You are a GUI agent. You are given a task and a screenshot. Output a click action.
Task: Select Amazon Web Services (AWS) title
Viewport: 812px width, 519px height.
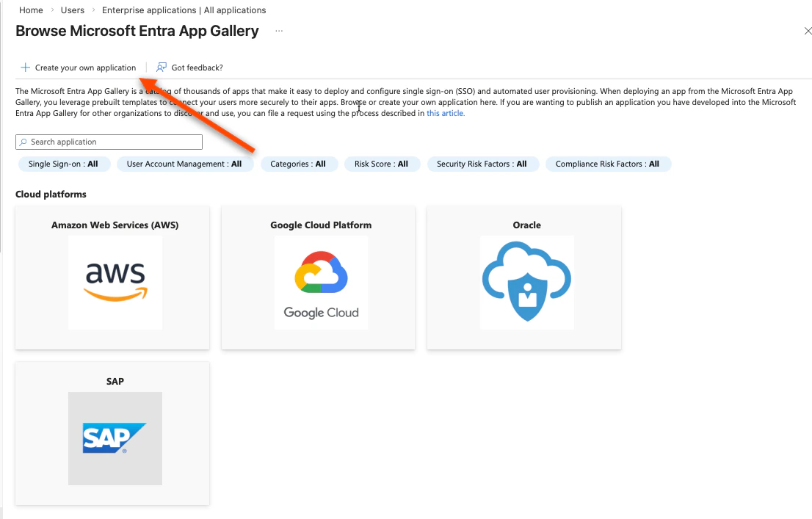[115, 225]
